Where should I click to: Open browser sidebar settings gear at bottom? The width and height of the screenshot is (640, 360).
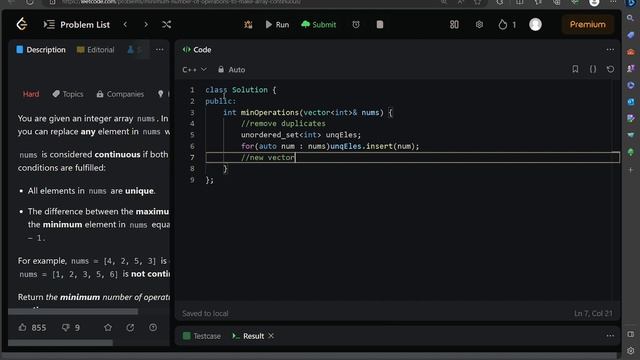click(631, 351)
